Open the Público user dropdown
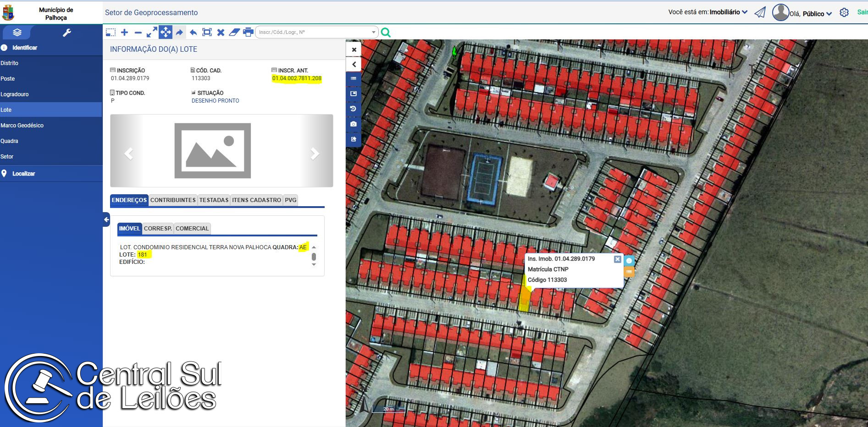 pos(817,14)
